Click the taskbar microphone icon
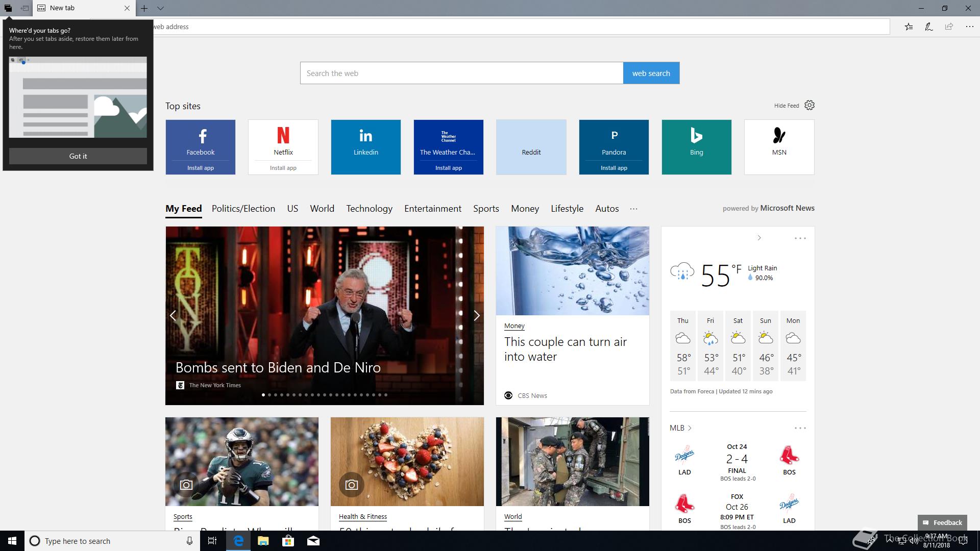This screenshot has width=980, height=551. tap(189, 541)
